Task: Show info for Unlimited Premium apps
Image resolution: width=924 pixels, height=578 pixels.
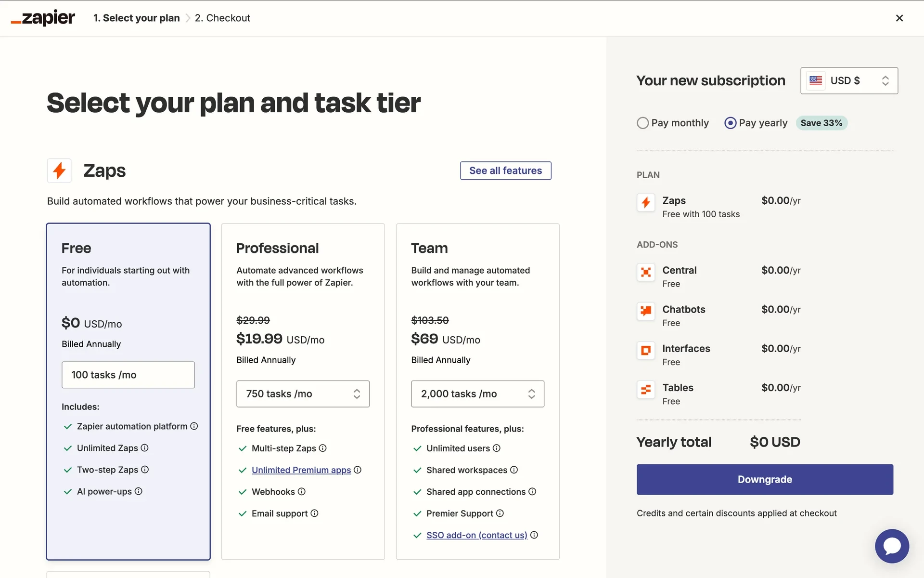Action: 358,470
